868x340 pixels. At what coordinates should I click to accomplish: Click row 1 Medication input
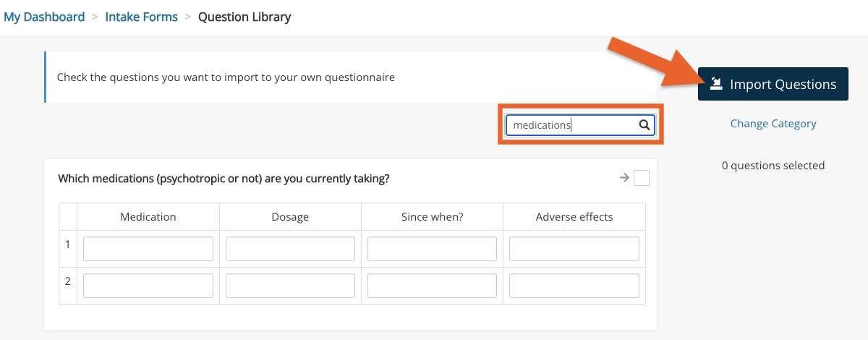pos(148,249)
